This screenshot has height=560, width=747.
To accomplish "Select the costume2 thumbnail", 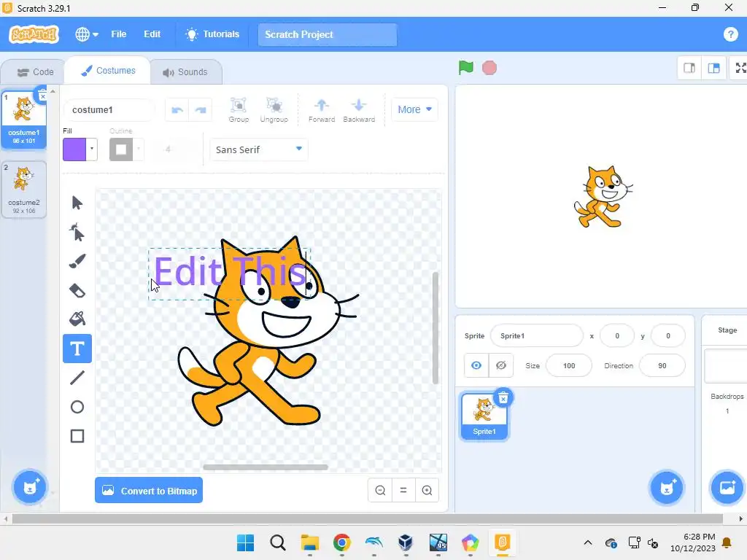I will point(24,190).
